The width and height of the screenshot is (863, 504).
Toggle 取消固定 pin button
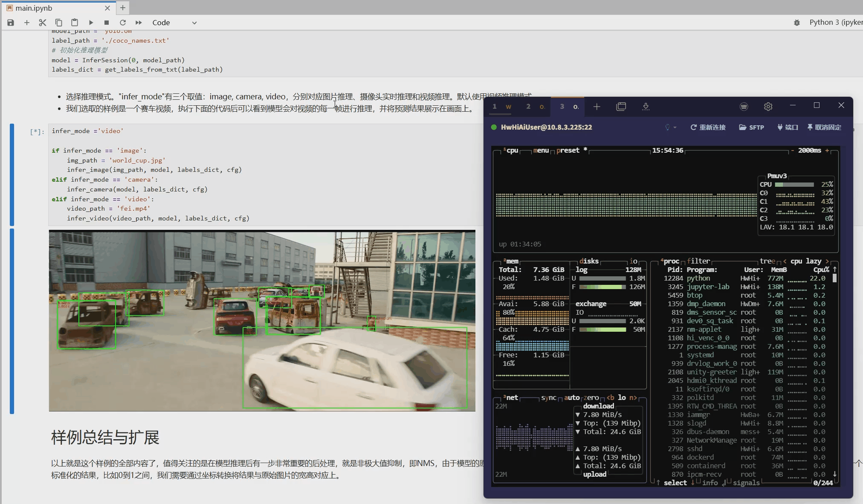(x=824, y=127)
